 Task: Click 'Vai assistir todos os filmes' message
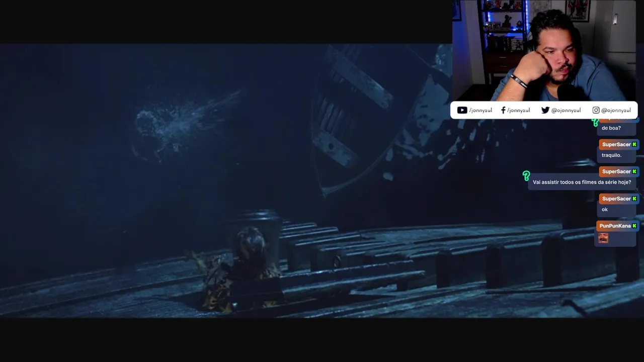(582, 183)
